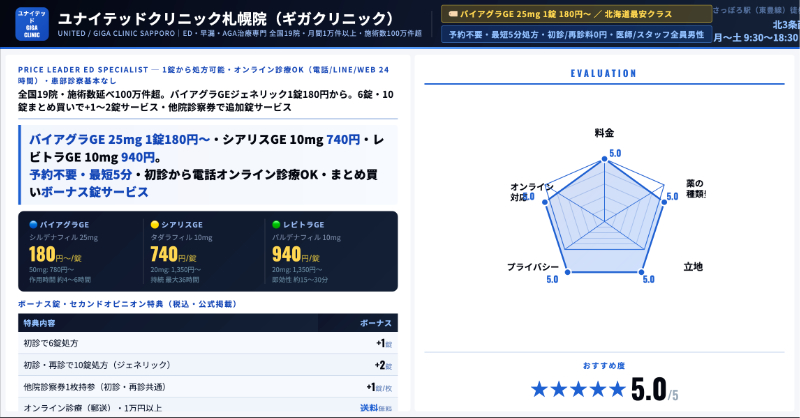The image size is (800, 418).
Task: Click the ticket icon in the gold banner
Action: coord(453,14)
